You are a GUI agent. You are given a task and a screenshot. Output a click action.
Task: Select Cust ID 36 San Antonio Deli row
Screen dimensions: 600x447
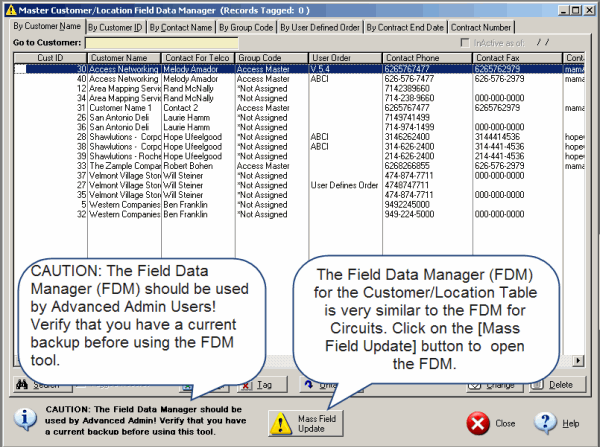click(x=299, y=127)
